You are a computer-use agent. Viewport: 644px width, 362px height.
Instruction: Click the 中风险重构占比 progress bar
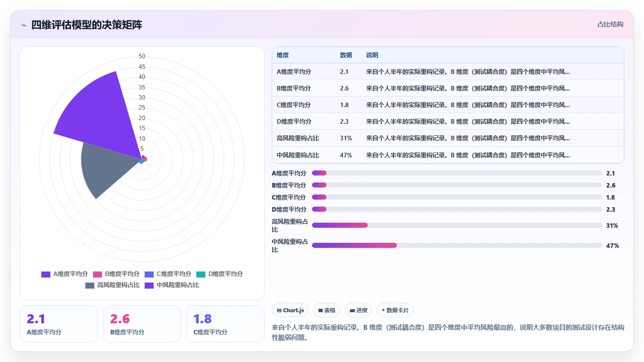457,245
